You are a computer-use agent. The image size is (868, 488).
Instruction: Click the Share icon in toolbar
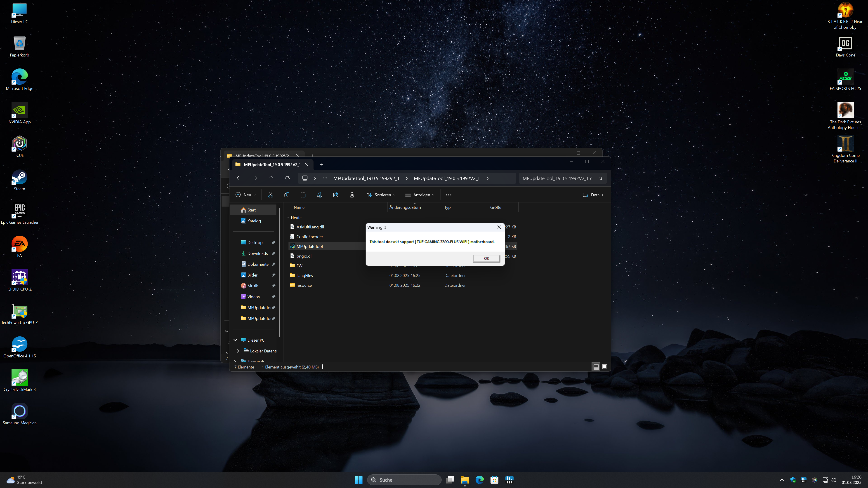pos(336,195)
